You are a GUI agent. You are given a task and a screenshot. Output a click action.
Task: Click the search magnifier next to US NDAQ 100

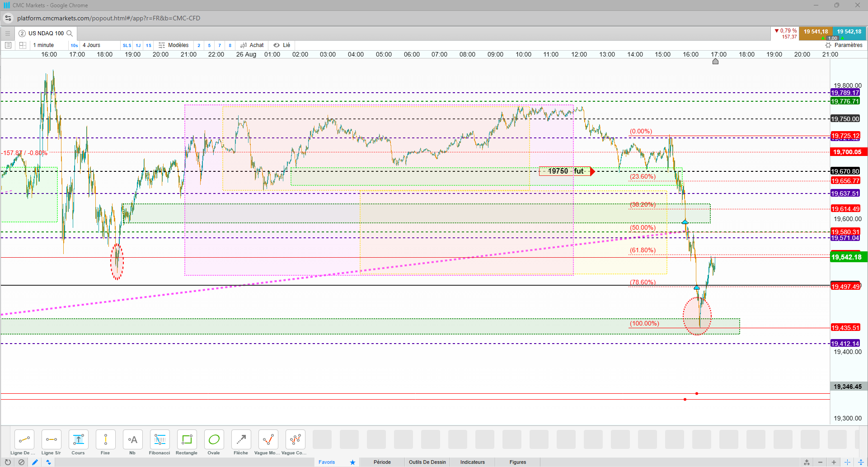click(70, 33)
